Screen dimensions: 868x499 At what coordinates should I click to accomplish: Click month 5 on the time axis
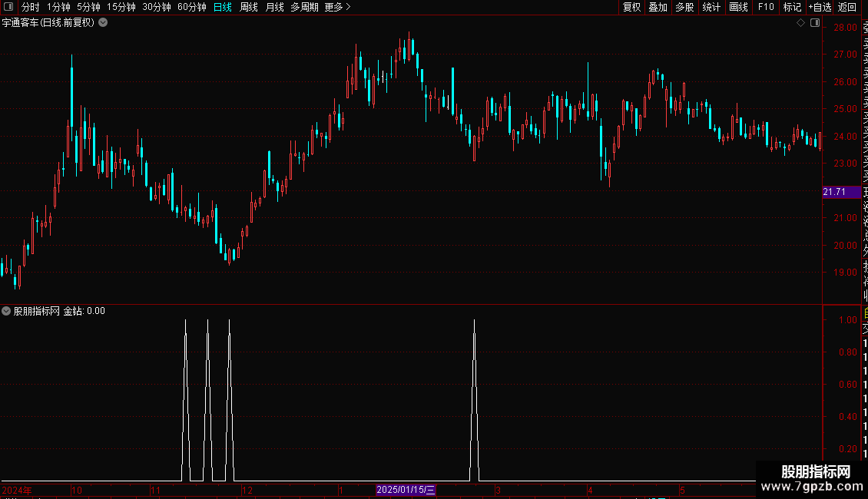683,490
